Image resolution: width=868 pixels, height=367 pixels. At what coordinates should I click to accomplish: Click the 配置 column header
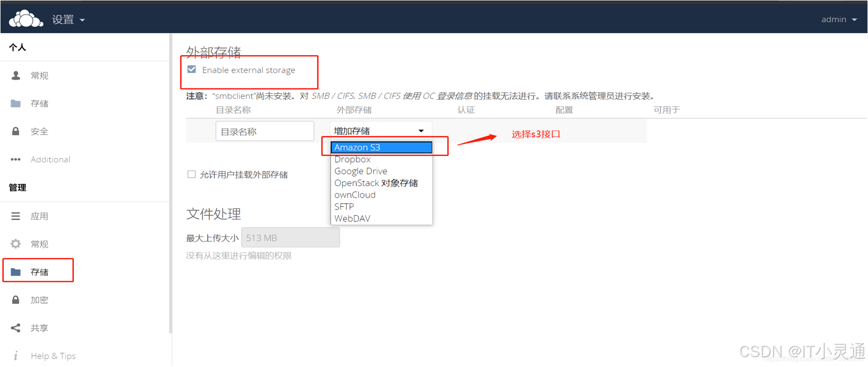coord(564,110)
